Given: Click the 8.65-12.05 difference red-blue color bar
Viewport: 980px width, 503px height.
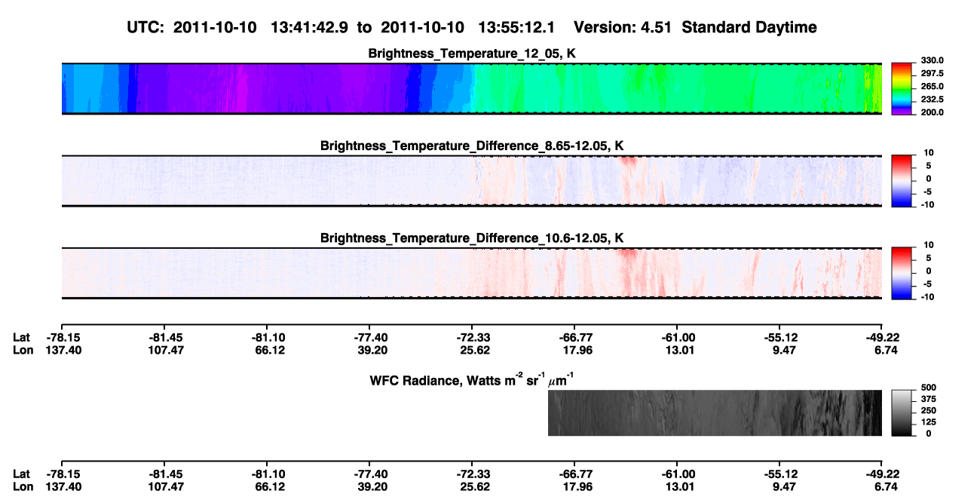Looking at the screenshot, I should (x=902, y=180).
